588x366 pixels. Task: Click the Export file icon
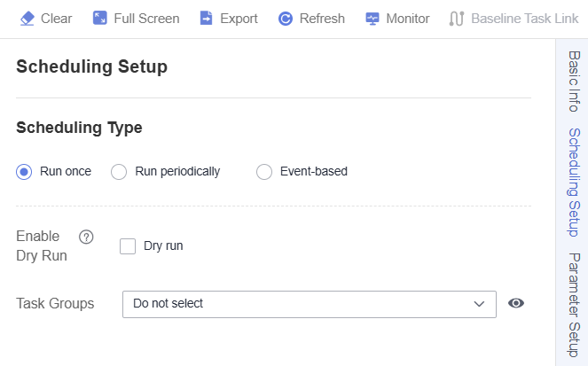[206, 18]
